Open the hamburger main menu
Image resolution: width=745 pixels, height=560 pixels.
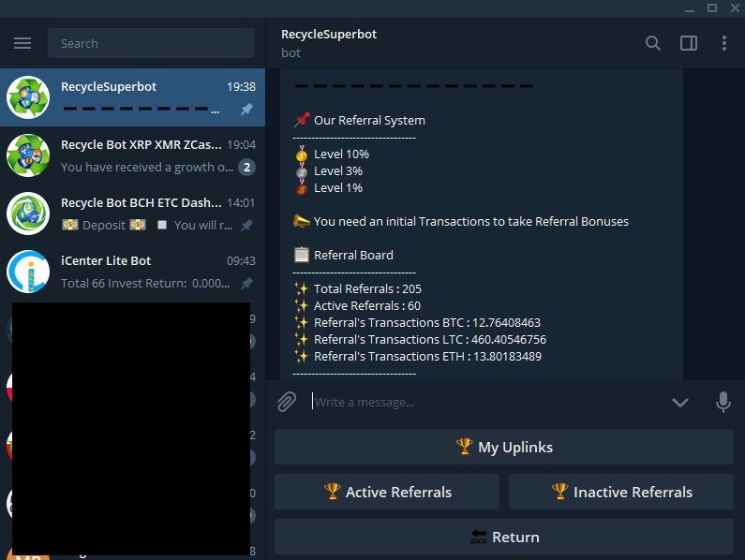22,43
